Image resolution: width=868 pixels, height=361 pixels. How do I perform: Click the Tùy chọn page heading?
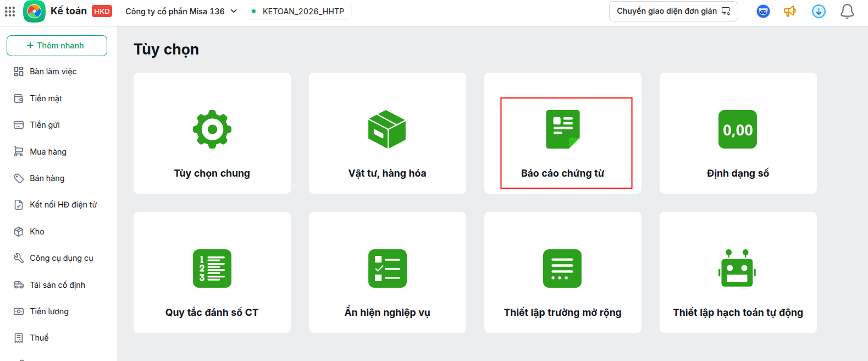click(x=166, y=50)
